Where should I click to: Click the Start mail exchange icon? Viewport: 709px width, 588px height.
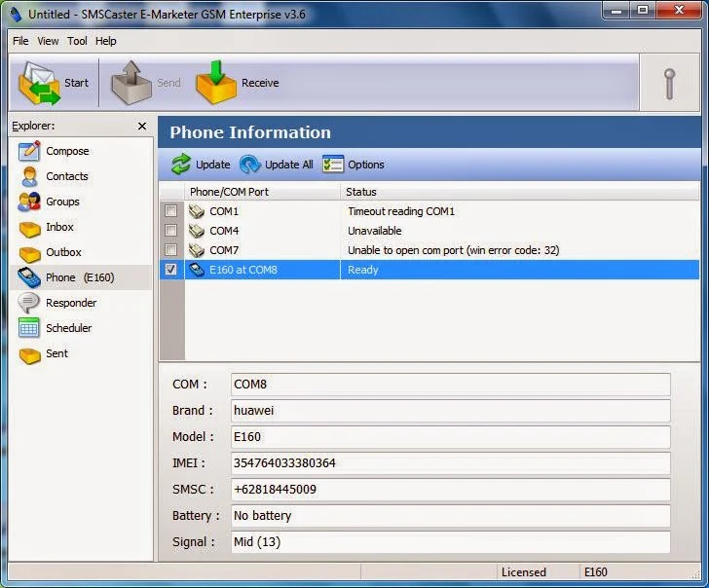[39, 83]
